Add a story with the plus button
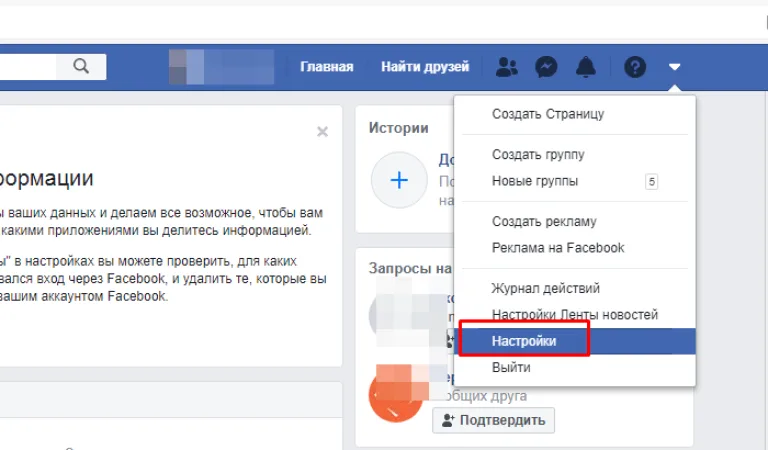Viewport: 768px width, 450px height. point(399,180)
